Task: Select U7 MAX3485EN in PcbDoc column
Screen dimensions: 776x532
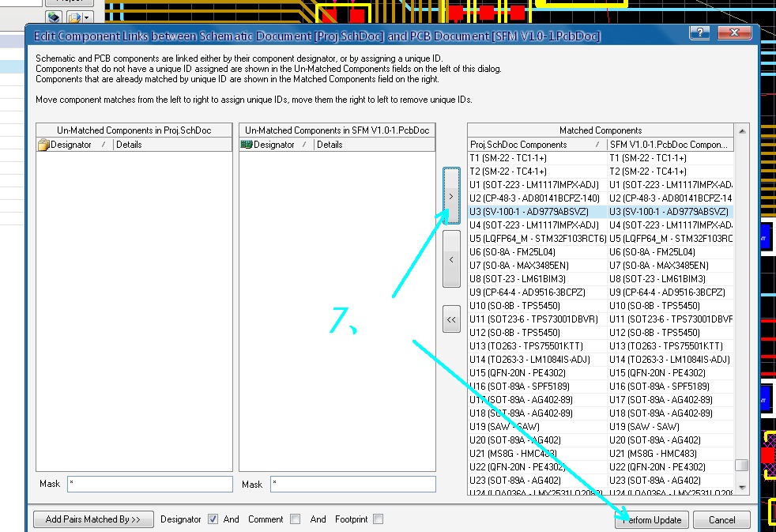Action: click(x=671, y=266)
